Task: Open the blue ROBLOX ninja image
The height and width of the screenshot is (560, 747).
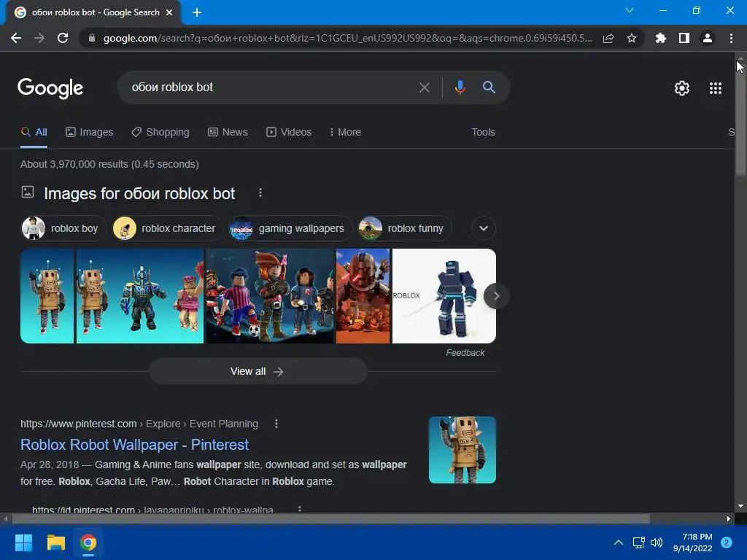Action: [444, 296]
